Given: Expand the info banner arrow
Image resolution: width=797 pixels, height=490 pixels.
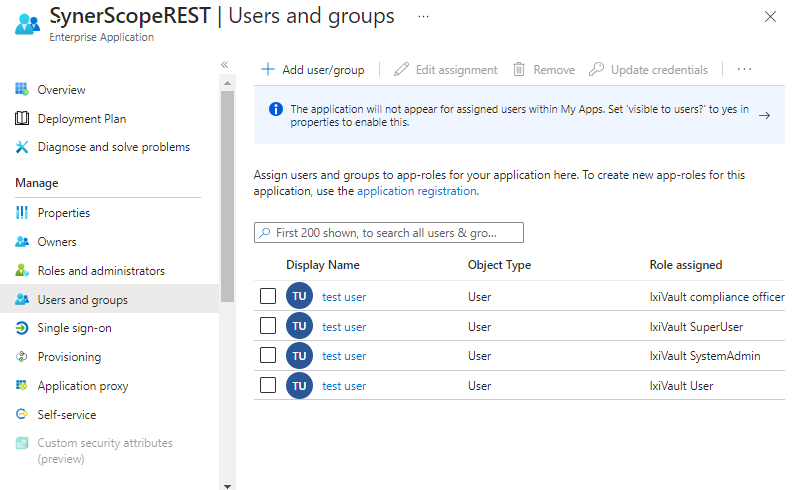Looking at the screenshot, I should click(x=764, y=115).
